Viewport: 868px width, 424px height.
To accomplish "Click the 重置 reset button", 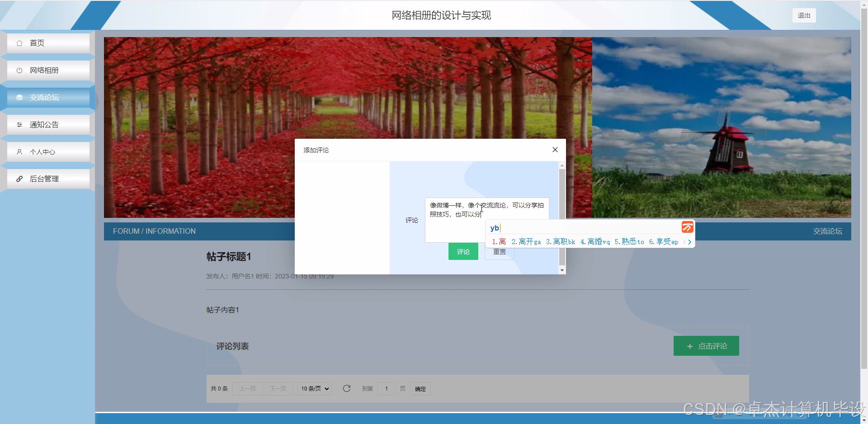I will [x=500, y=252].
